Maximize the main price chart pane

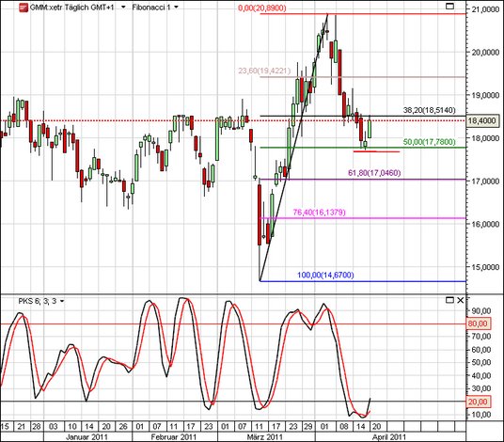pos(449,6)
